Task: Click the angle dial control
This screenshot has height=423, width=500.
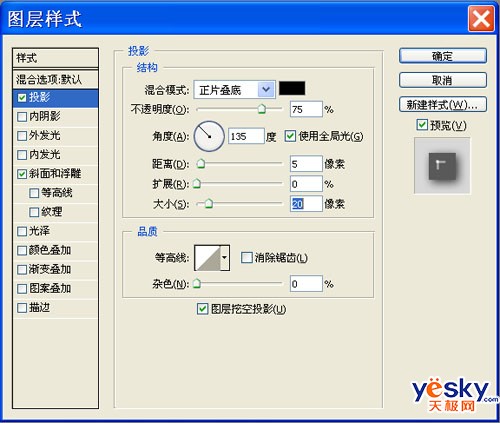Action: [x=209, y=136]
